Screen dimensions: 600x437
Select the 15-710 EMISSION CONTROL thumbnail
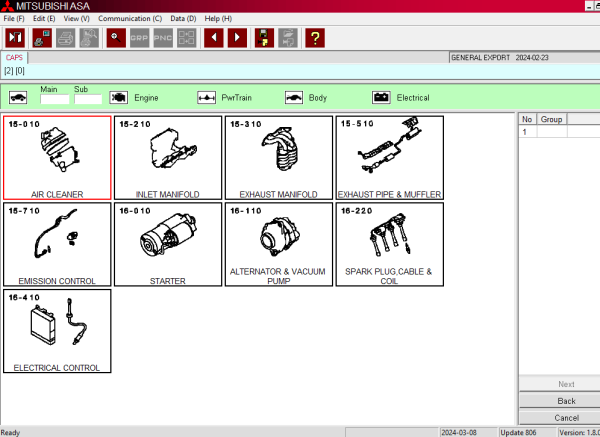pos(57,245)
